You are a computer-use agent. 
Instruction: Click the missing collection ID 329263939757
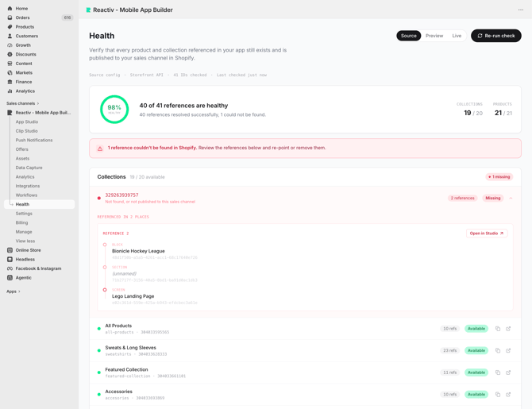coord(121,195)
